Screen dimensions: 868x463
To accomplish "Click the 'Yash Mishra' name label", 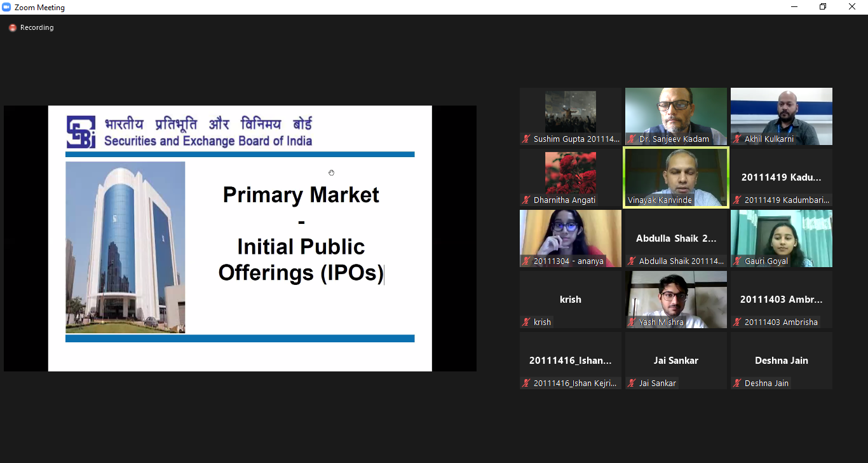I will 661,322.
